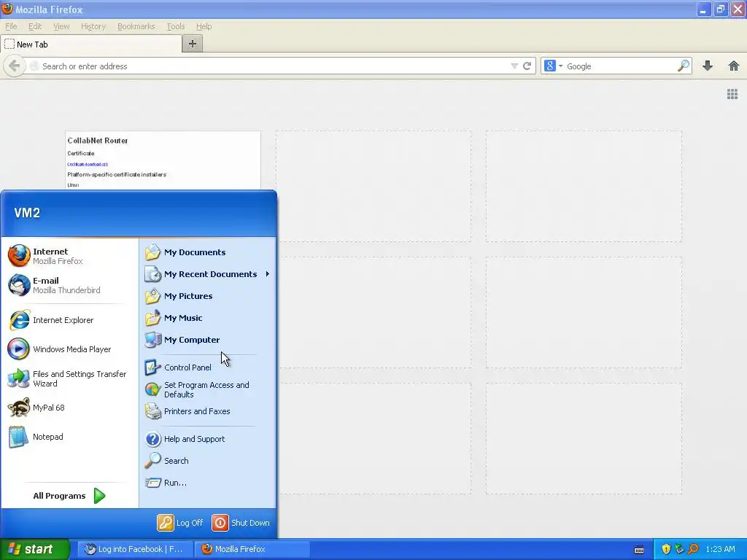
Task: Click the address bar field
Action: click(271, 66)
